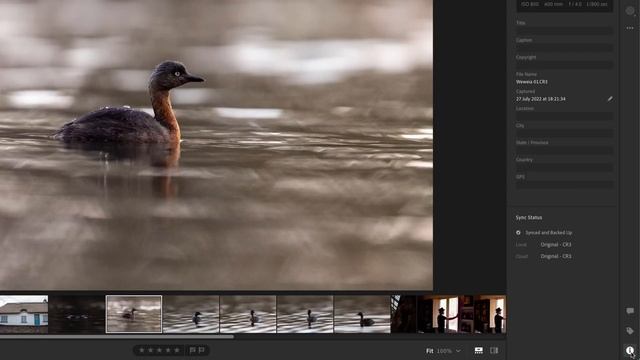Click the main grebe photo preview

point(216,145)
